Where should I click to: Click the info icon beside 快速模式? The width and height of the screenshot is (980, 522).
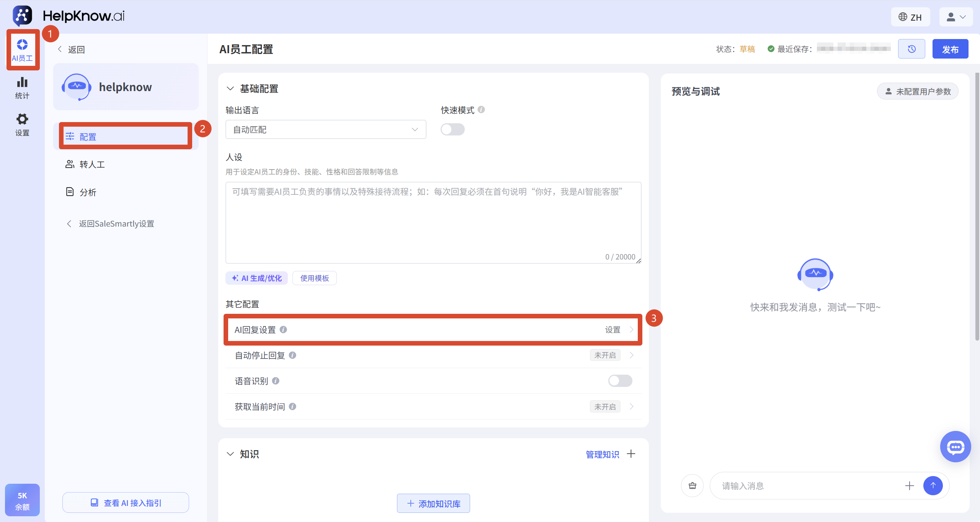482,110
